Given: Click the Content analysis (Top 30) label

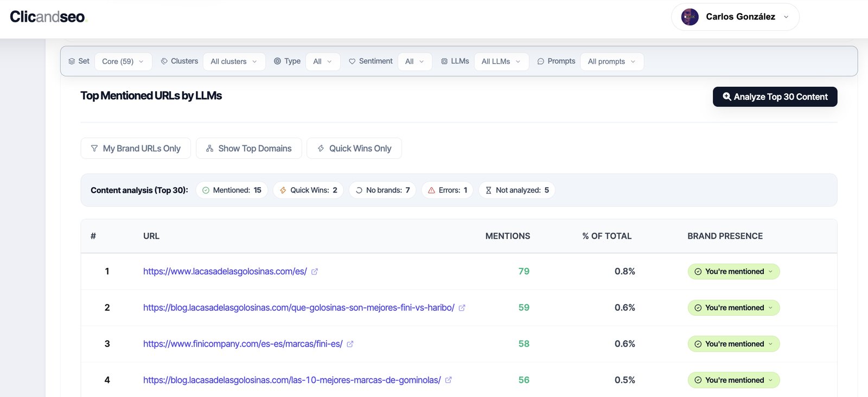Looking at the screenshot, I should (x=139, y=190).
